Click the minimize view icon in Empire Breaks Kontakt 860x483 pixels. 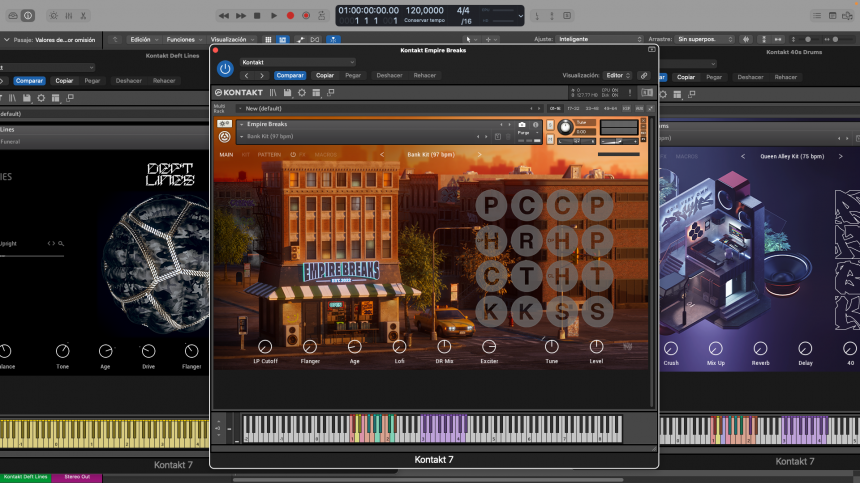[x=331, y=93]
